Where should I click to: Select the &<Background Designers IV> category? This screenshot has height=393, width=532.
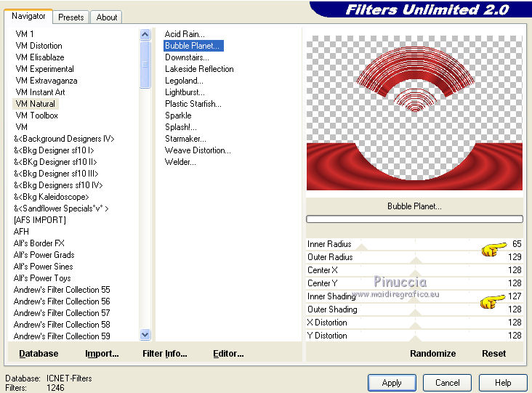coord(64,139)
